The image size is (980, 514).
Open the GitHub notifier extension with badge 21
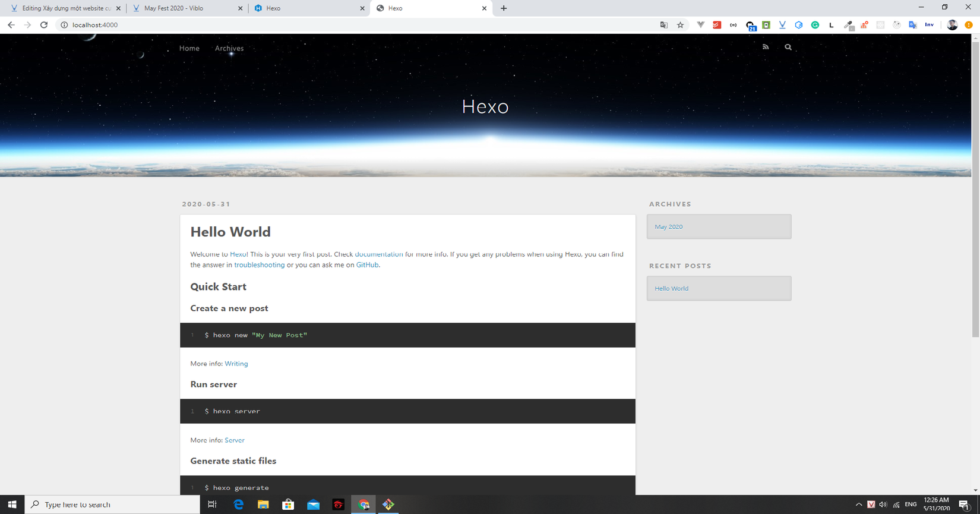(x=751, y=26)
